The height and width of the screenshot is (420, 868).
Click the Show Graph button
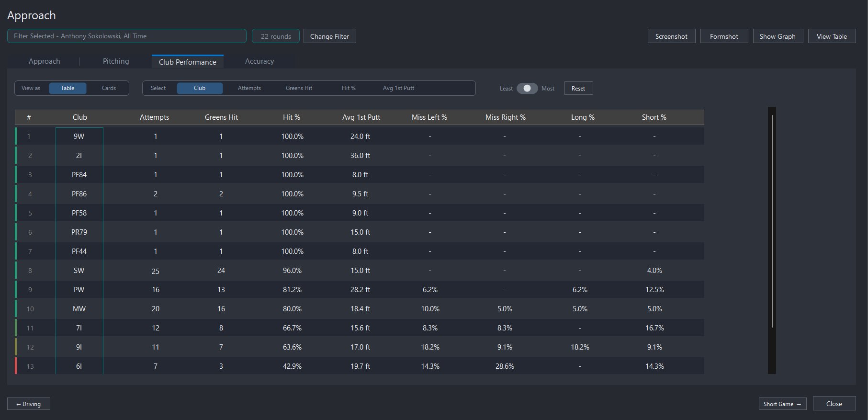tap(778, 36)
